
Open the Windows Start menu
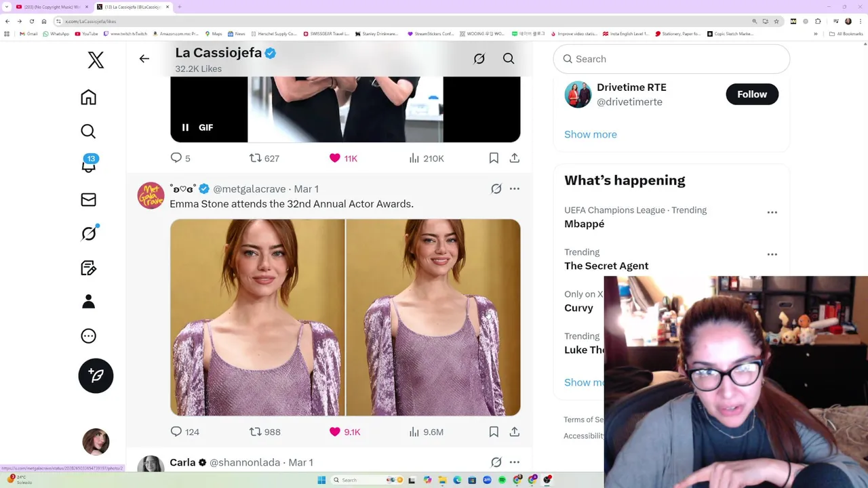click(x=321, y=480)
